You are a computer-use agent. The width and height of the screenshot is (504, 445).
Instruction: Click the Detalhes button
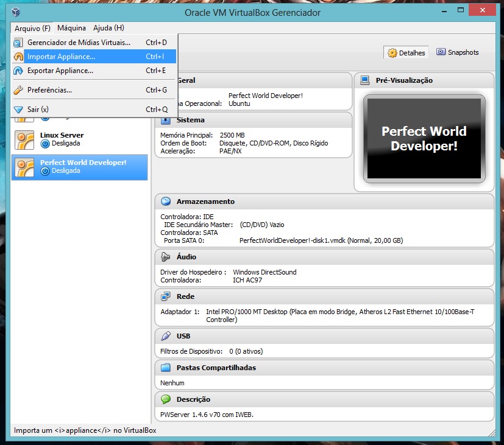point(405,52)
